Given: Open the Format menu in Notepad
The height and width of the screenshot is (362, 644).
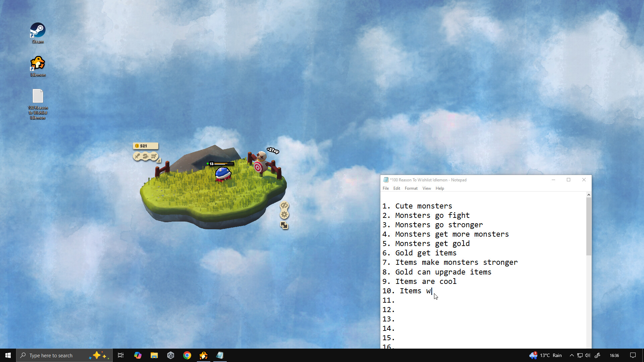Looking at the screenshot, I should 411,188.
